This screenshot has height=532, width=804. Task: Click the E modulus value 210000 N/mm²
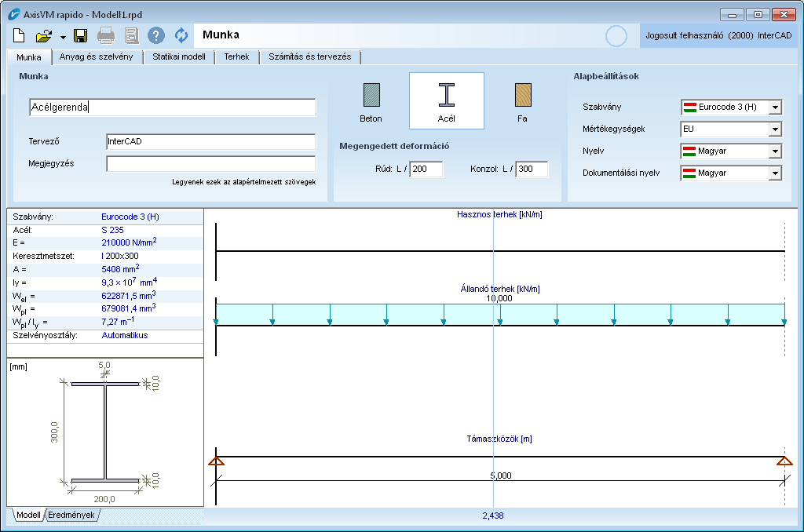click(x=129, y=242)
